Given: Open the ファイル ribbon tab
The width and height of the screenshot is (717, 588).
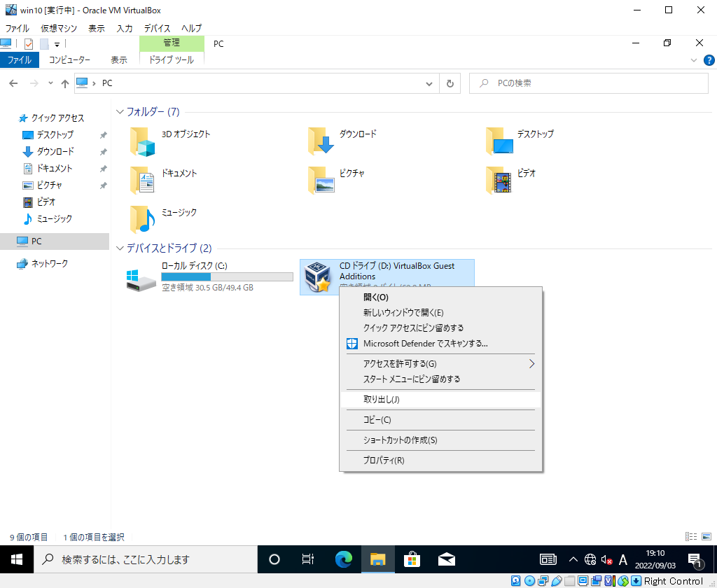Looking at the screenshot, I should [19, 60].
